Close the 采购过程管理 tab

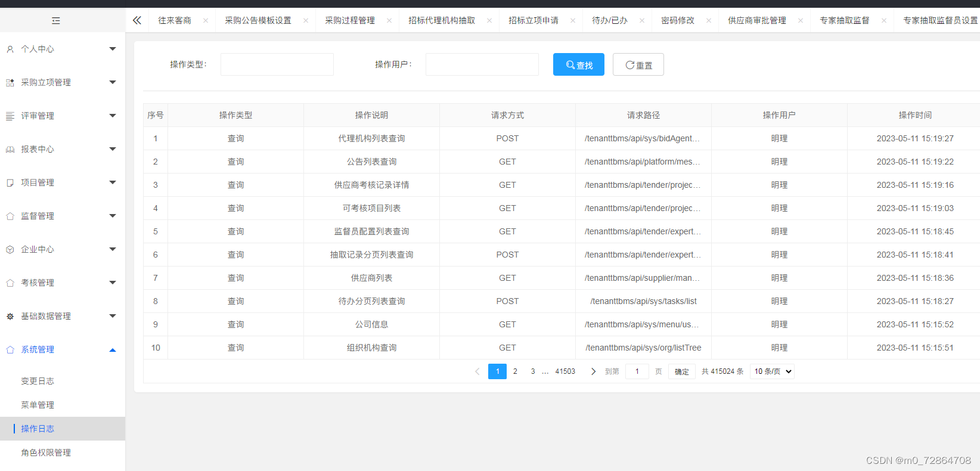(389, 20)
